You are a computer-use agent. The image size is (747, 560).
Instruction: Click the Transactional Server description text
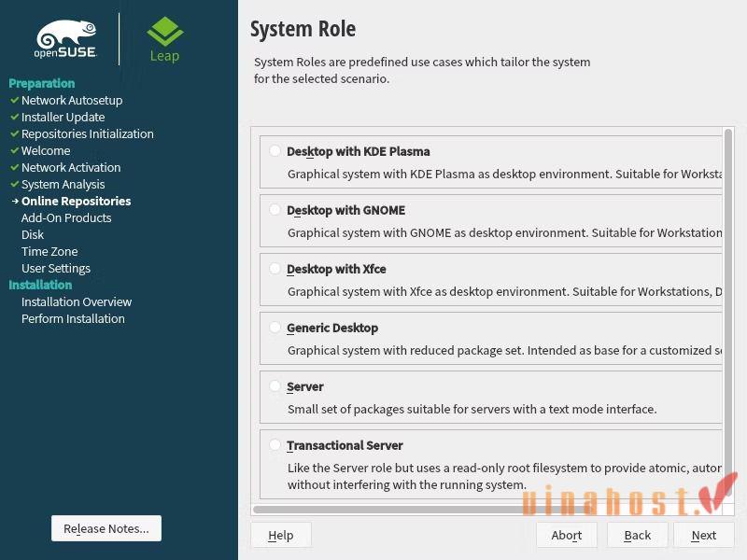point(504,476)
